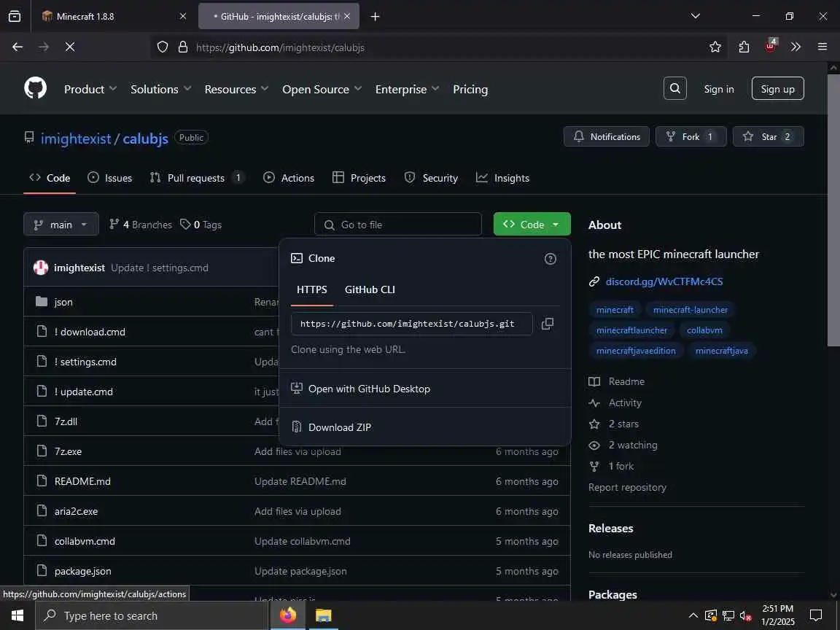
Task: Open Windows Start menu
Action: (17, 615)
